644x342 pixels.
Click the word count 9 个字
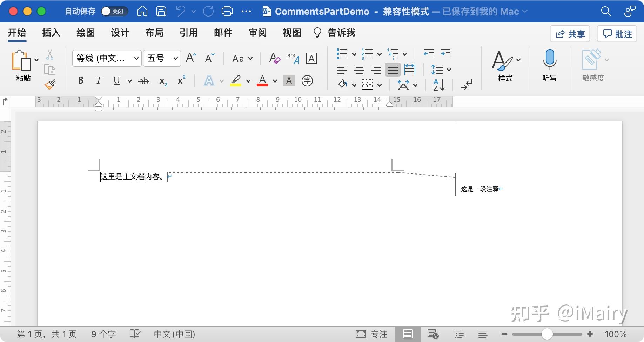click(103, 334)
